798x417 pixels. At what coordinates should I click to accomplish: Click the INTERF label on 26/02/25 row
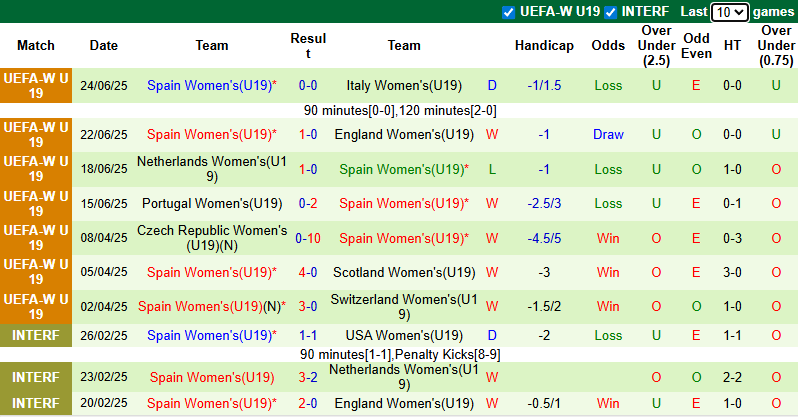pyautogui.click(x=36, y=335)
